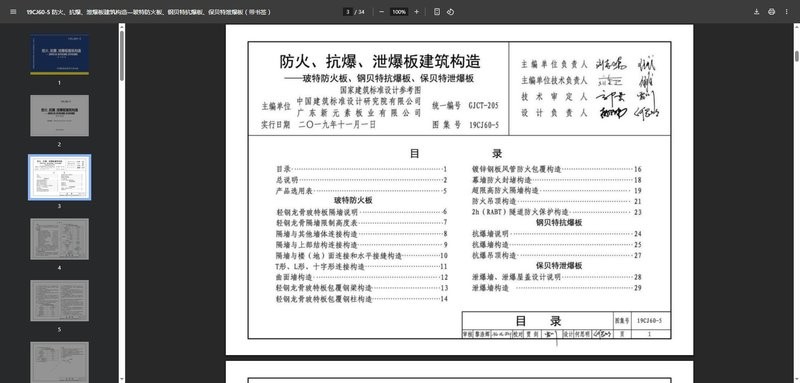Rotate the document counterclockwise
The height and width of the screenshot is (383, 800).
point(451,12)
